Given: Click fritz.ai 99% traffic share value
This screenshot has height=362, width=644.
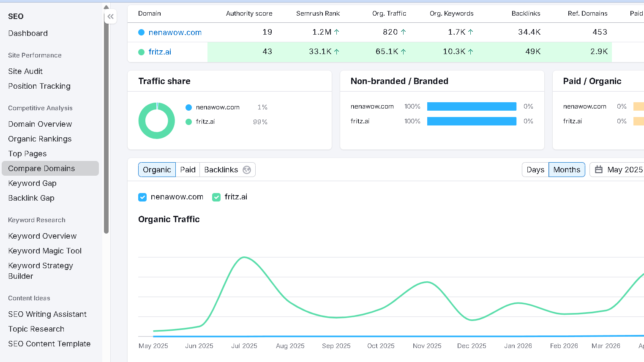Looking at the screenshot, I should click(x=260, y=122).
